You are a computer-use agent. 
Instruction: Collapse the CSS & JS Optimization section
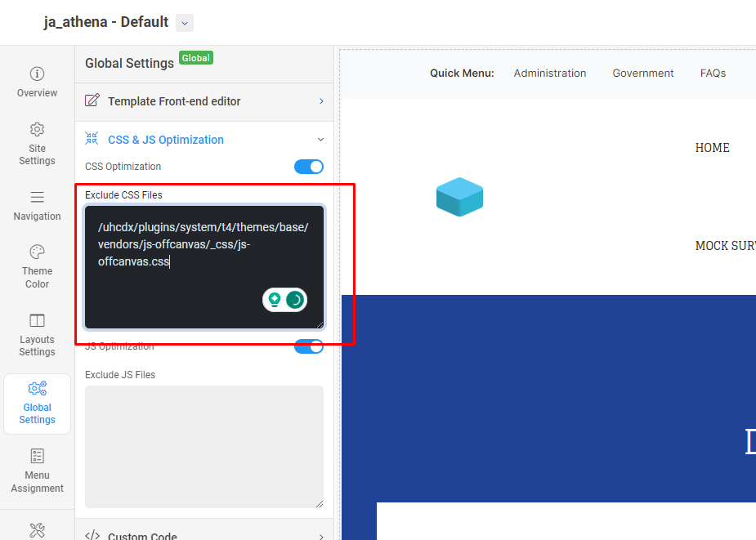(204, 140)
